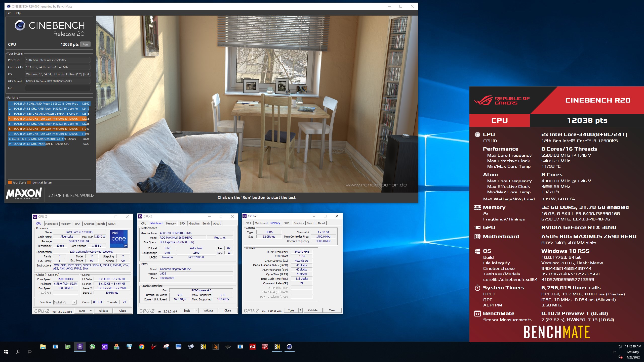Open the Snipping Tool scissors icon
The image size is (644, 362).
(166, 347)
